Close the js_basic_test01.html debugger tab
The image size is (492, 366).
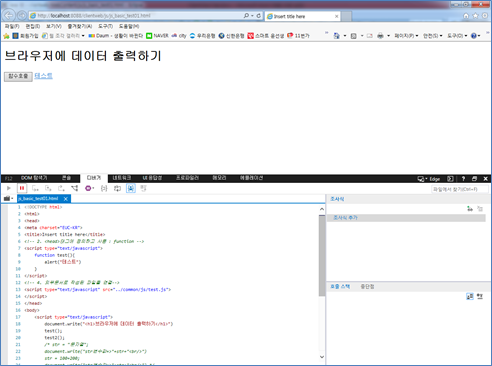click(66, 199)
